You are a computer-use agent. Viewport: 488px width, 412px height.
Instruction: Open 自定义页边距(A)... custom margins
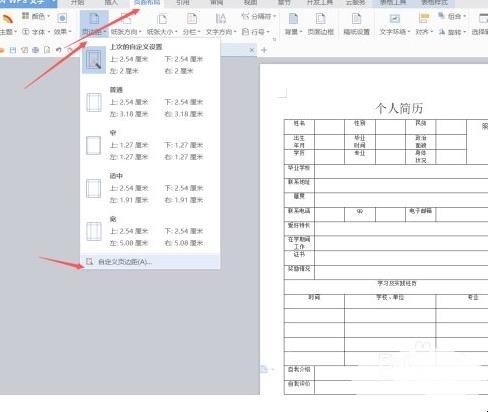coord(150,262)
